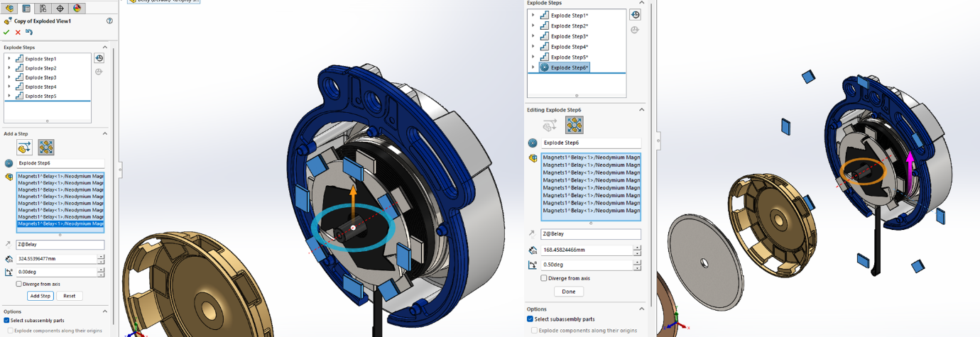The height and width of the screenshot is (337, 980).
Task: Increase the 324.55396477mm distance spinner
Action: [x=101, y=257]
